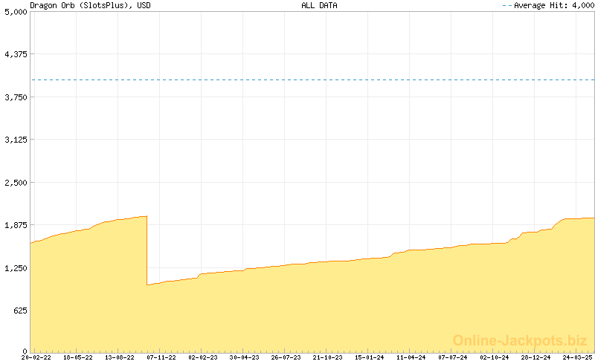This screenshot has width=595, height=364.
Task: Click the '28-12-24' date label
Action: tap(535, 357)
